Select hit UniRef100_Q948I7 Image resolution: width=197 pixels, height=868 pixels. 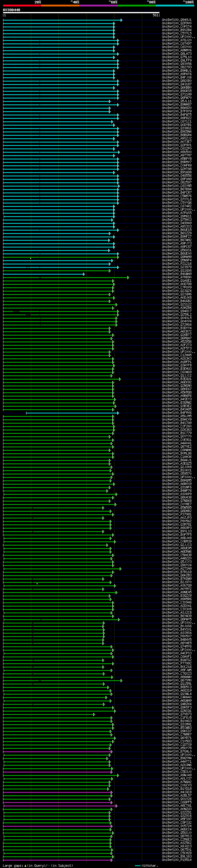[177, 311]
